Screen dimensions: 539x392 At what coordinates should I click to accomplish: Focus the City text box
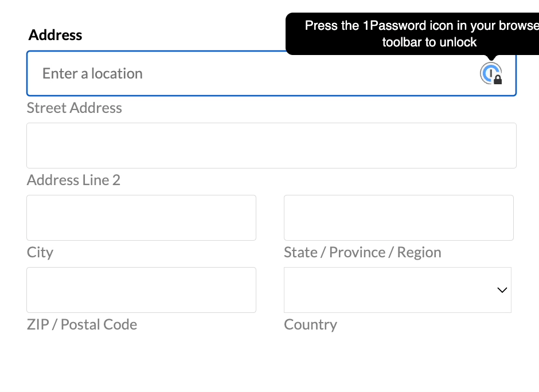[141, 217]
